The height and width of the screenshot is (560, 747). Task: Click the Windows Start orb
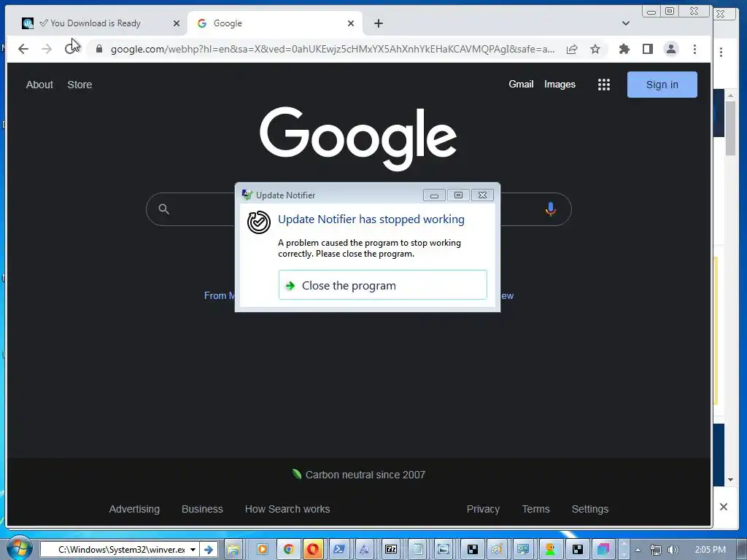coord(19,549)
